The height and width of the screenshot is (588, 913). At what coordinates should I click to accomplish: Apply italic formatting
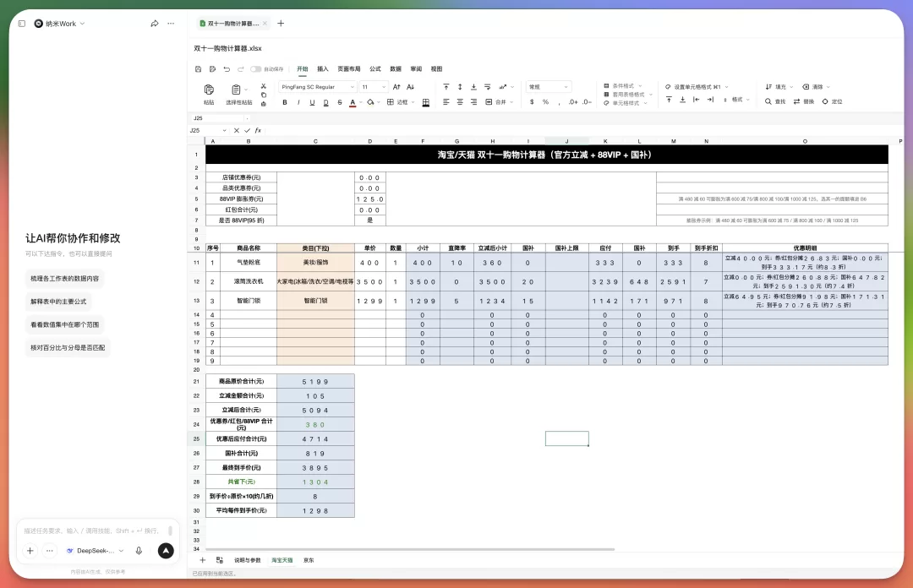[298, 102]
